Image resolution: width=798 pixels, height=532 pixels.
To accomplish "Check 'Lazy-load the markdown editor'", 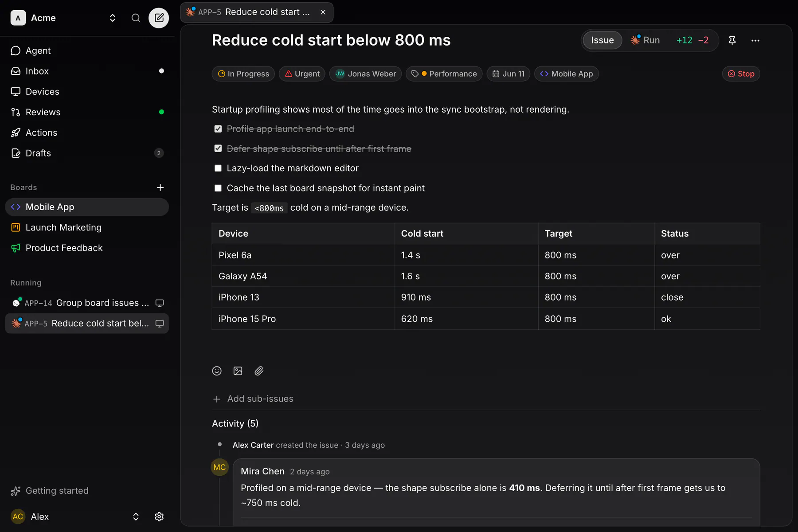I will (x=218, y=168).
